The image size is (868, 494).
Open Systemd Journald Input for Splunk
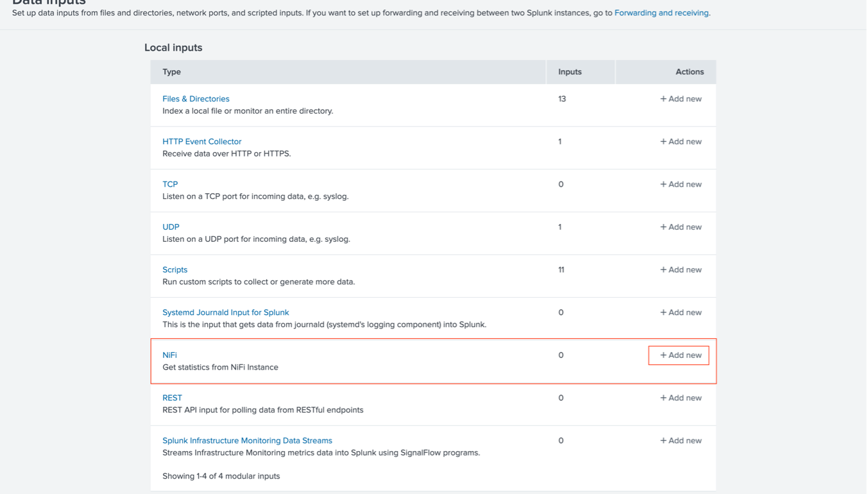click(x=226, y=312)
